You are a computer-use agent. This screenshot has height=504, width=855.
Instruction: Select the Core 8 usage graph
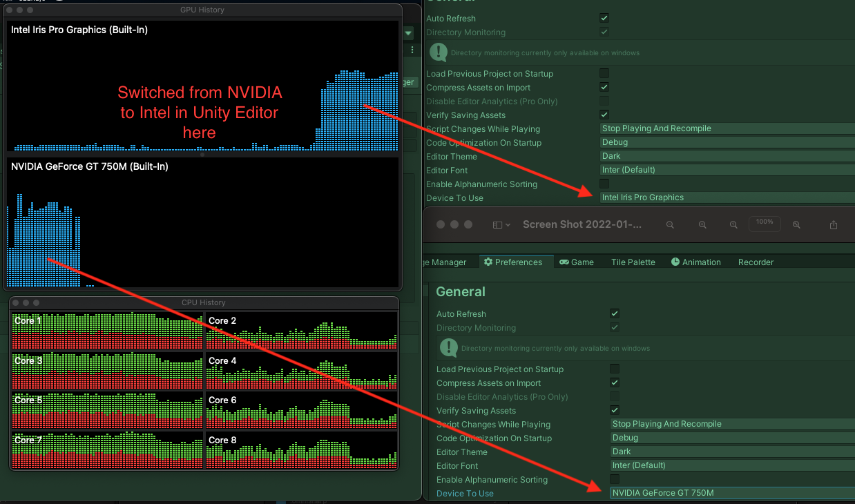pyautogui.click(x=302, y=450)
